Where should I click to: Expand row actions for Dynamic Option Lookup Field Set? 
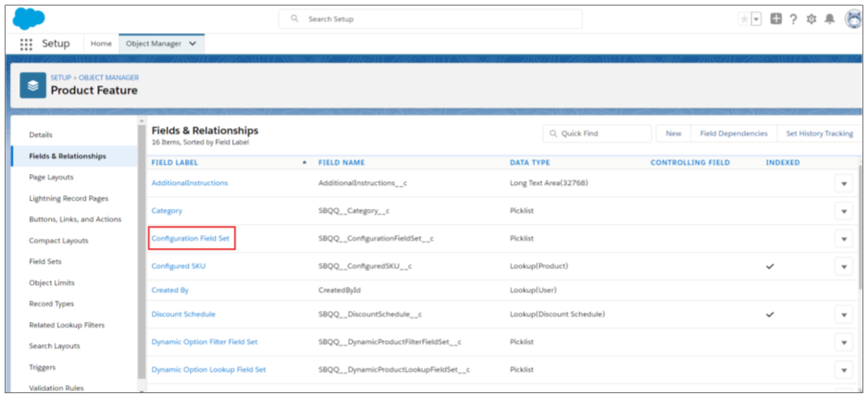tap(844, 370)
